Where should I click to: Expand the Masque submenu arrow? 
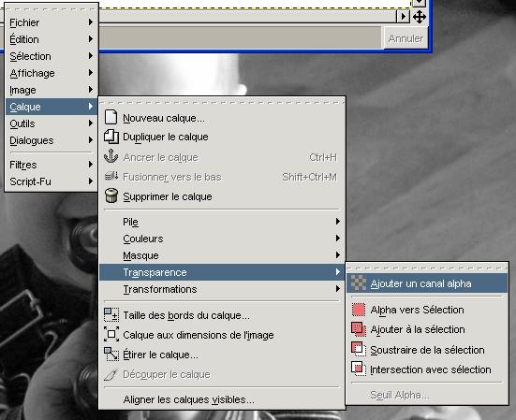338,254
